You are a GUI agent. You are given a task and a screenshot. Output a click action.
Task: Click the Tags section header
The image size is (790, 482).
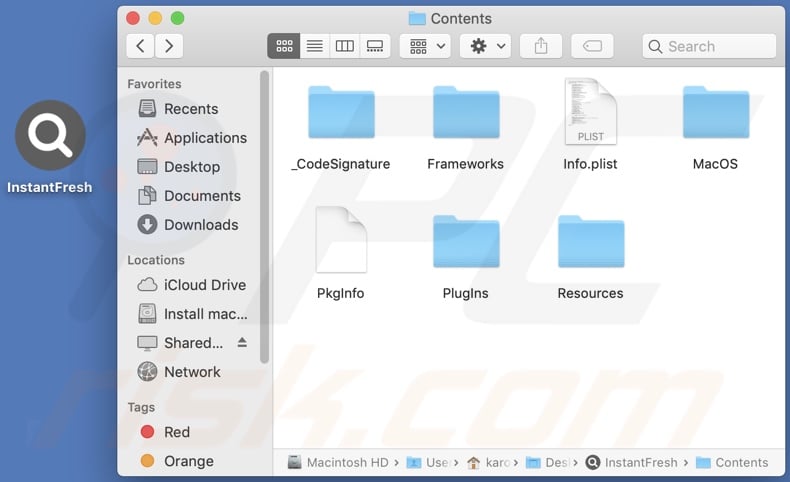pos(141,407)
